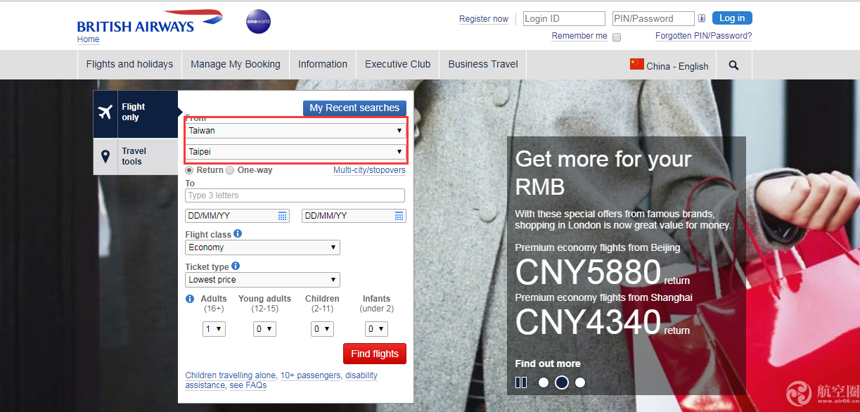Screen dimensions: 860x412
Task: Open the Infants count dropdown
Action: (376, 329)
